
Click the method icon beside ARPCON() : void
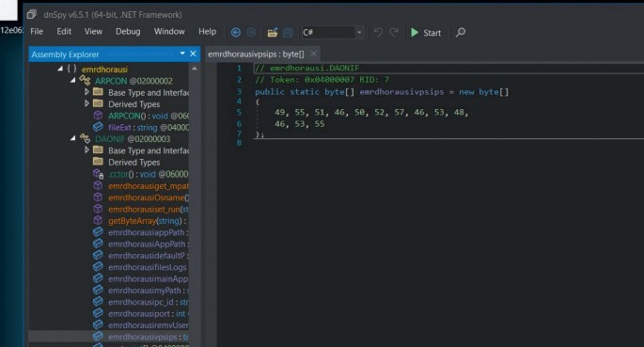coord(98,116)
